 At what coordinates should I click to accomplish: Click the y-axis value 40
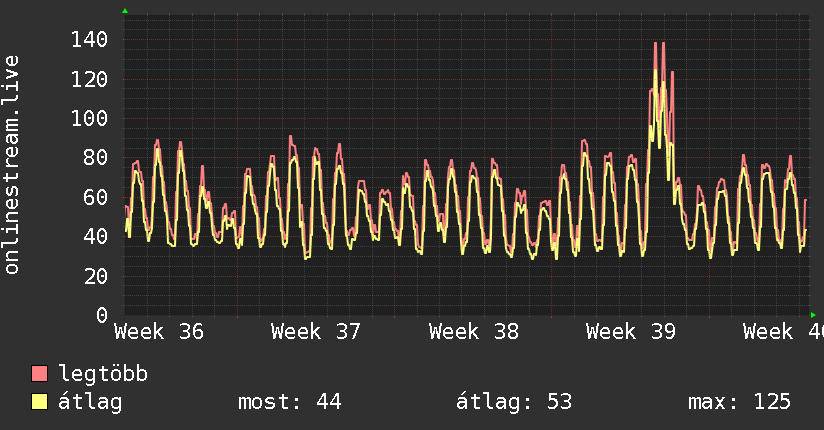coord(96,237)
